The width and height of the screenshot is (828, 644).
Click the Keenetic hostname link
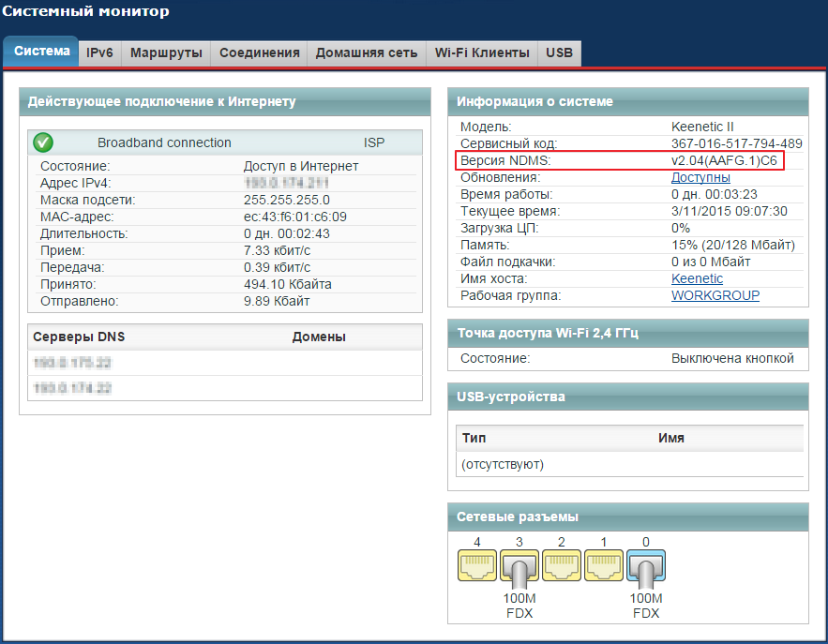[x=697, y=278]
